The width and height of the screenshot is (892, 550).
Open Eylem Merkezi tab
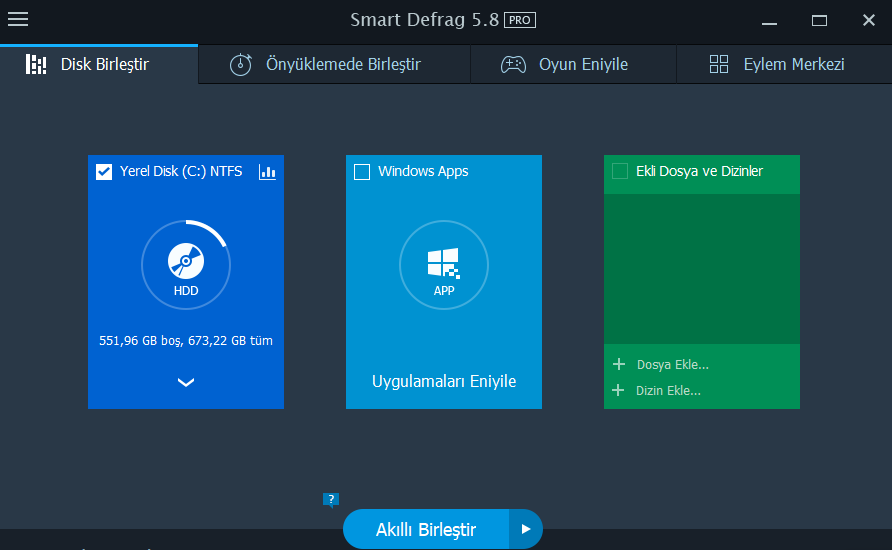(x=784, y=64)
